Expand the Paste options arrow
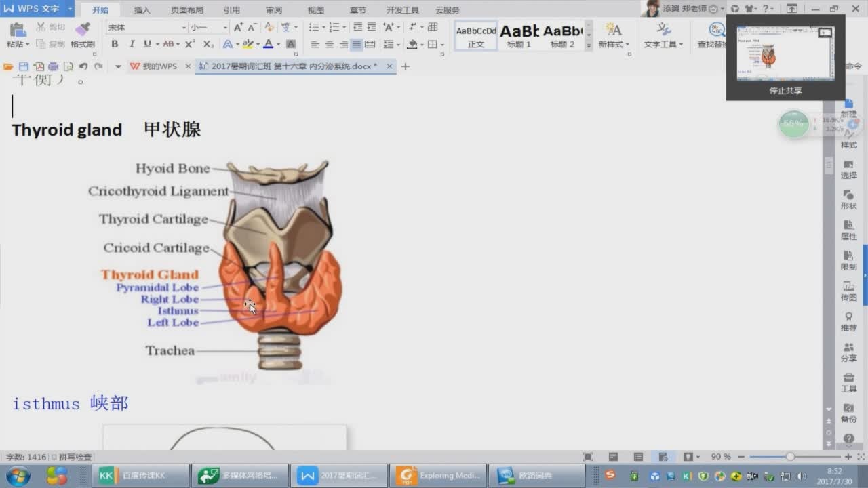Screen dimensions: 868x488 click(x=28, y=45)
